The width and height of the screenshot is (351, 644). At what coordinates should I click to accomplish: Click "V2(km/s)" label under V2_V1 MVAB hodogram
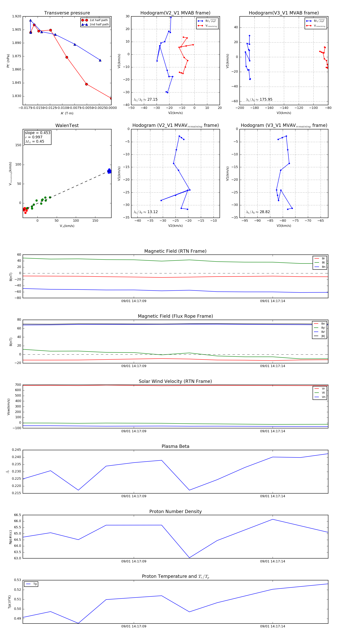[175, 113]
